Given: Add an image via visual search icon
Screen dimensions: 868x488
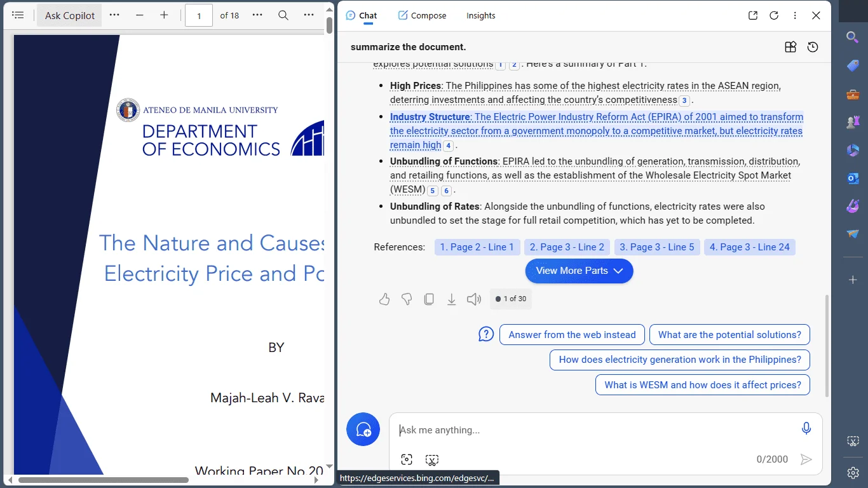Looking at the screenshot, I should coord(407,459).
